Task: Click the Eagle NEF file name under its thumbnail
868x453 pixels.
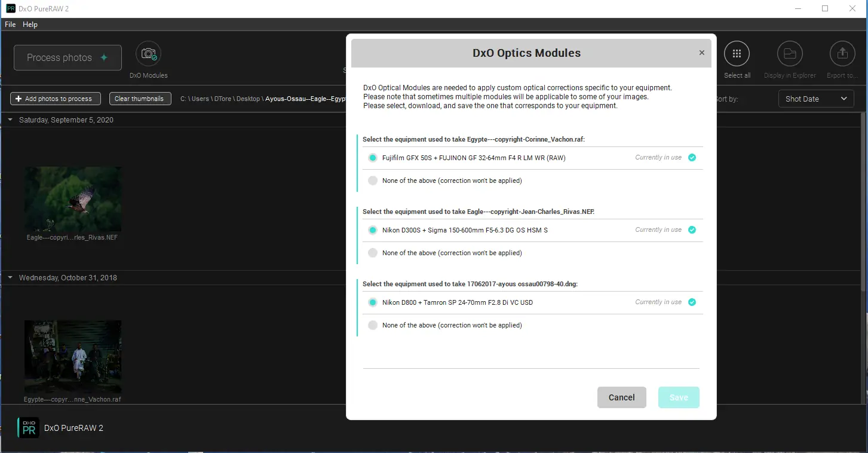Action: point(72,238)
